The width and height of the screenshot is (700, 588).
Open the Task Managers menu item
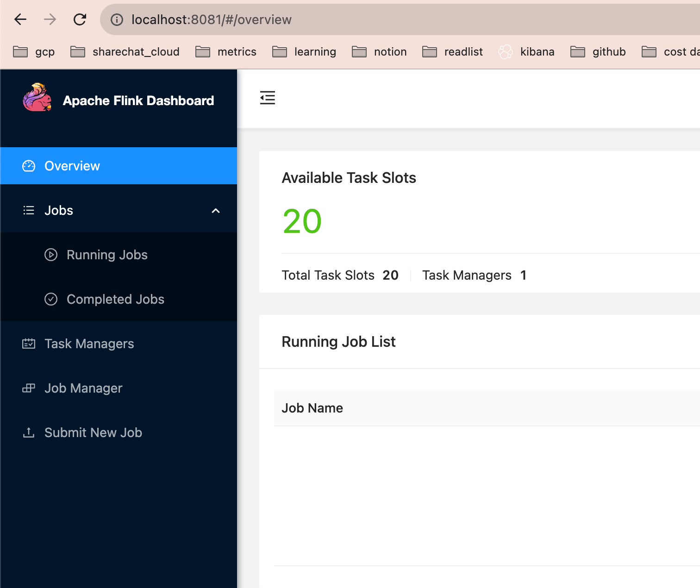click(119, 344)
